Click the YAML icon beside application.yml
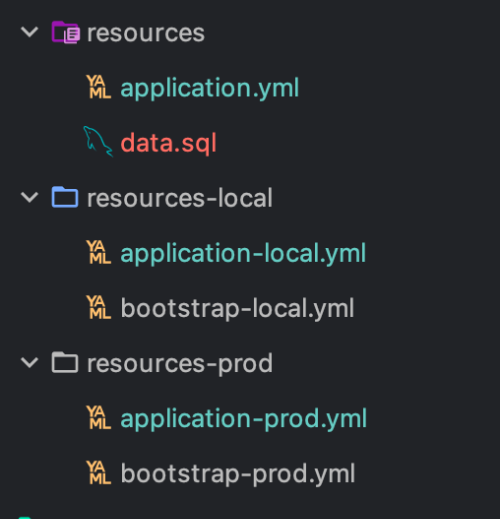 98,87
